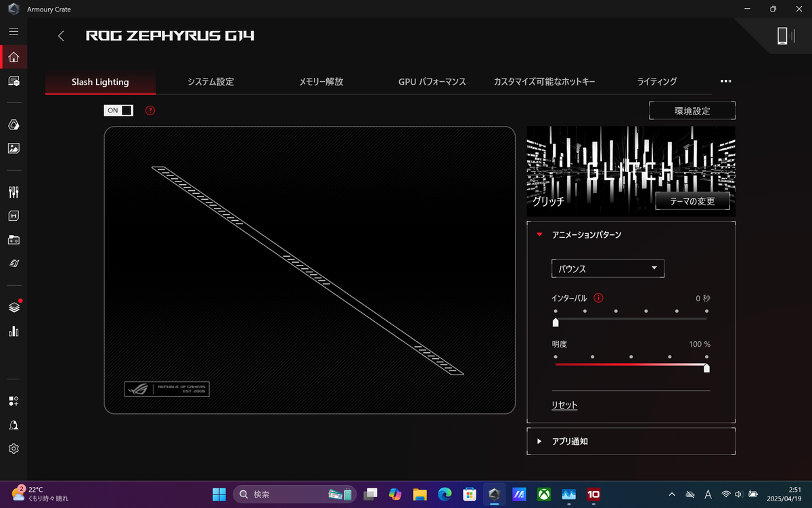The height and width of the screenshot is (508, 812).
Task: Open the stacked layers icon with red dot
Action: [x=14, y=307]
